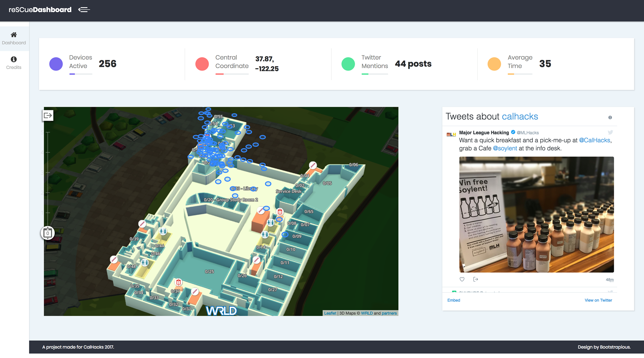Image resolution: width=644 pixels, height=358 pixels.
Task: Share the Major League Hacking tweet
Action: point(475,279)
